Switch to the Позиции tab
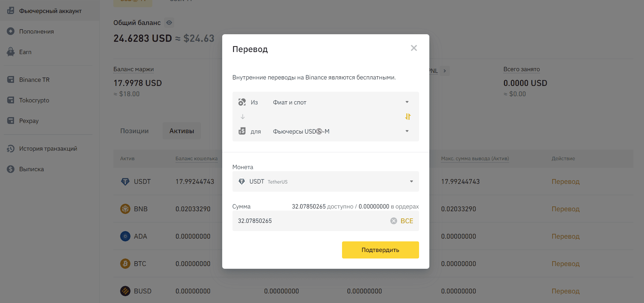Image resolution: width=644 pixels, height=303 pixels. 135,131
